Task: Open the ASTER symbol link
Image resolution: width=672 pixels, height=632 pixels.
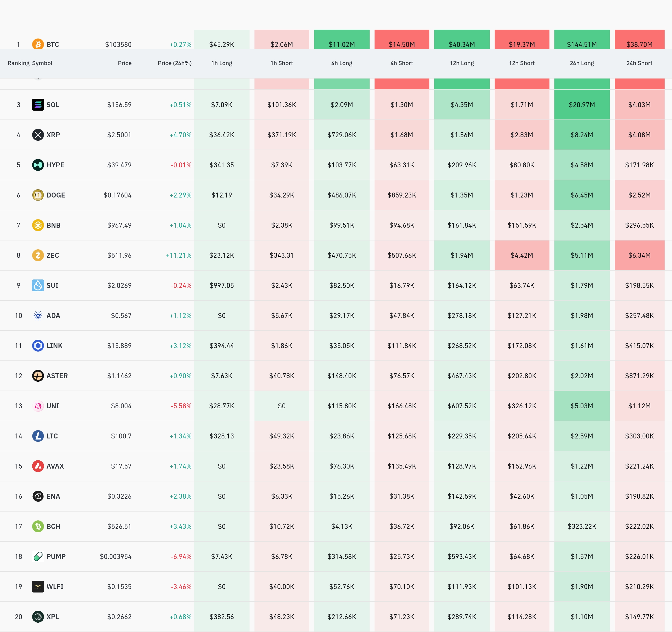Action: tap(57, 375)
